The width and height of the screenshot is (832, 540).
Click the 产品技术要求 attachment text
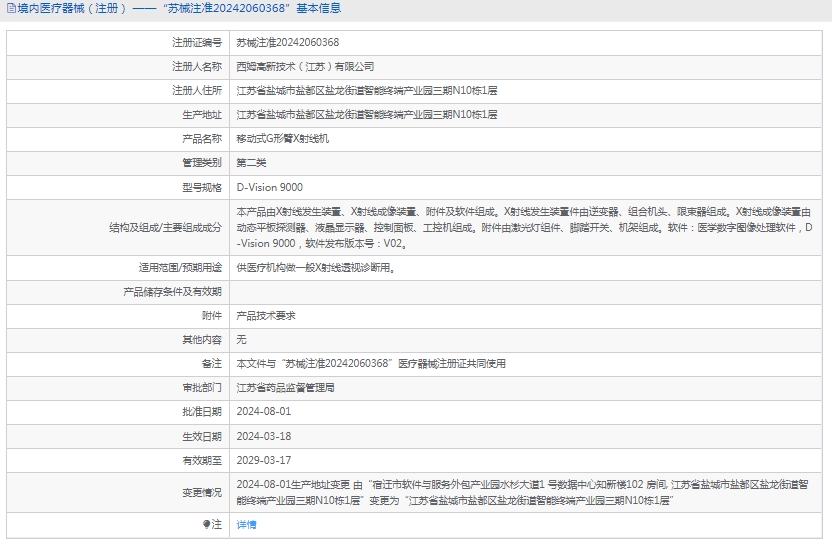coord(265,315)
